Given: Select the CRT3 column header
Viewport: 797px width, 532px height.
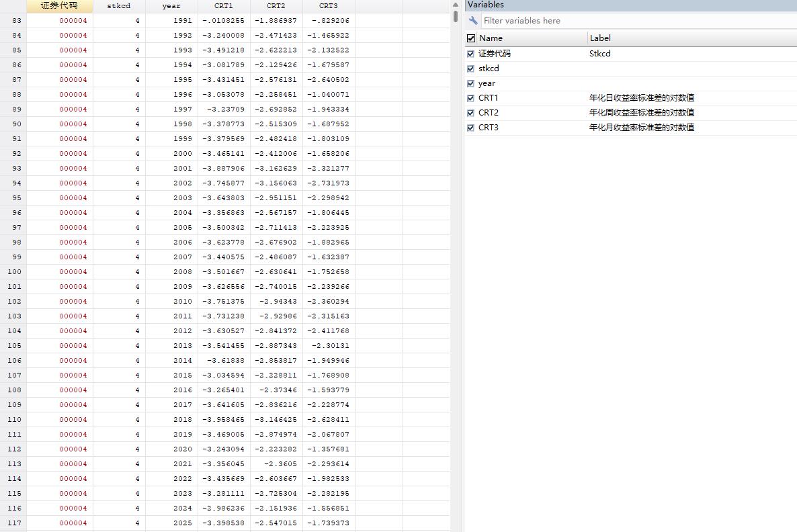Looking at the screenshot, I should 329,5.
